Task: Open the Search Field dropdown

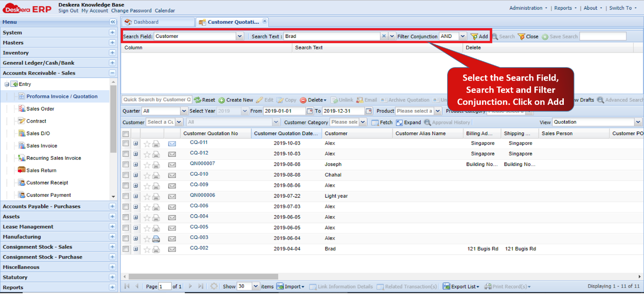Action: point(240,36)
